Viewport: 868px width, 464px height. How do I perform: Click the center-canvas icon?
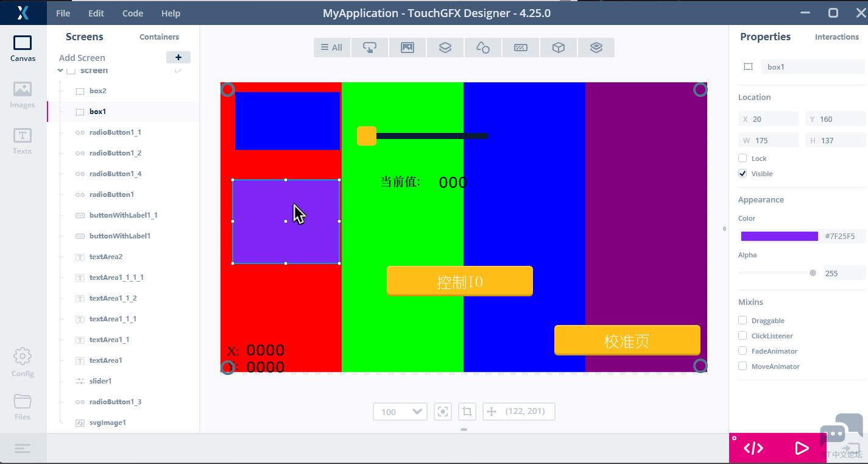(443, 412)
